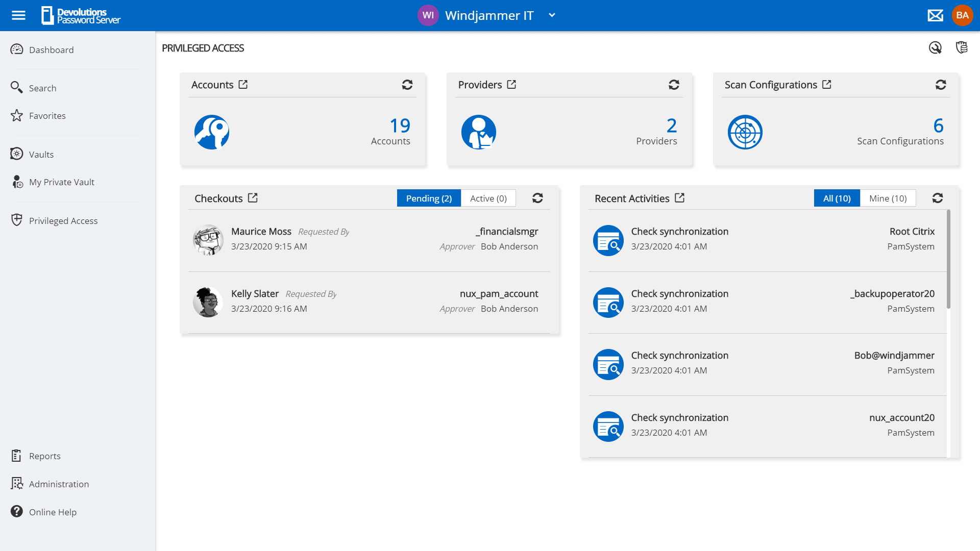The height and width of the screenshot is (551, 980).
Task: Open Administration from the sidebar
Action: 59,484
